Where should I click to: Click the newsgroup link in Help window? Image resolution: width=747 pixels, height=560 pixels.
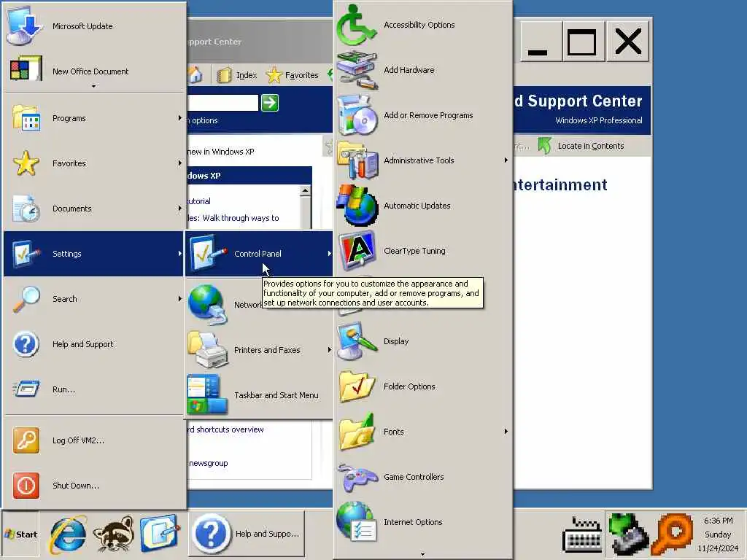click(x=208, y=463)
